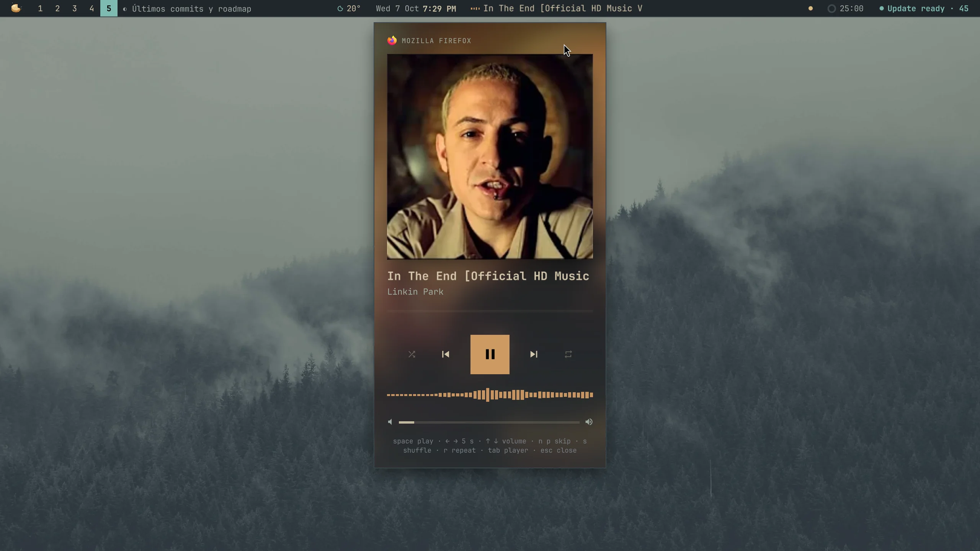This screenshot has width=980, height=551.
Task: Switch to workspace 2
Action: pos(57,8)
